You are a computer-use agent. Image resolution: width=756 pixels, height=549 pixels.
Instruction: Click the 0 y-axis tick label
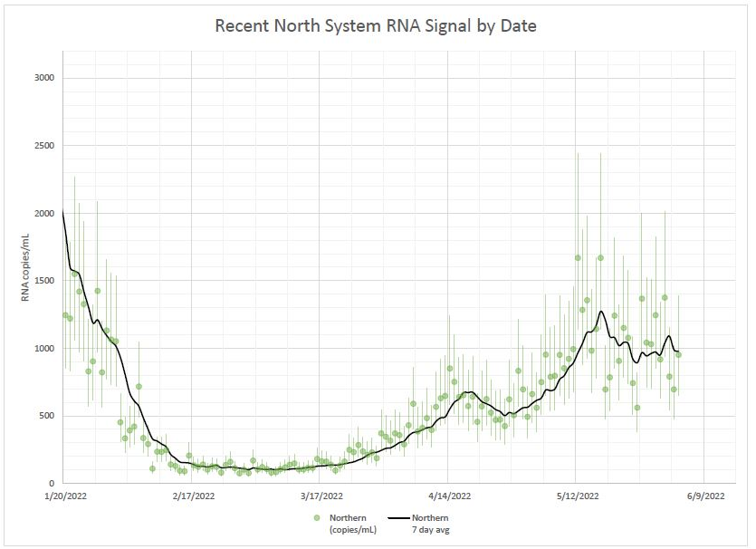point(52,484)
